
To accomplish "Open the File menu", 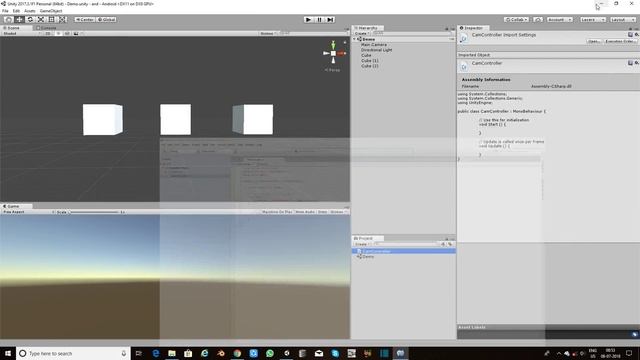I will (x=5, y=11).
